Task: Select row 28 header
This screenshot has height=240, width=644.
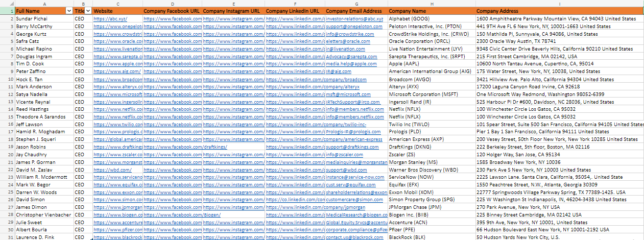Action: coord(7,215)
